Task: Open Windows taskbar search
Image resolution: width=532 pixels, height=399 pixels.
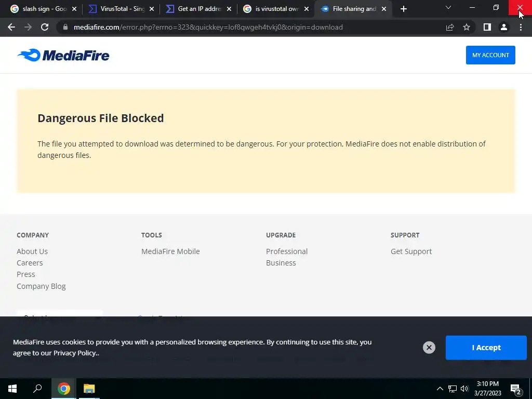Action: [37, 389]
